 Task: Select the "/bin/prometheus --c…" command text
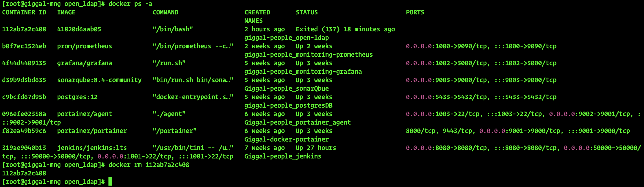(x=193, y=46)
